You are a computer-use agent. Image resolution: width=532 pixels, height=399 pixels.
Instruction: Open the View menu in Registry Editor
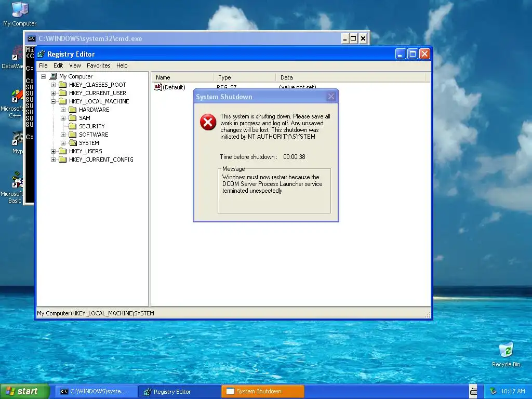(x=75, y=65)
